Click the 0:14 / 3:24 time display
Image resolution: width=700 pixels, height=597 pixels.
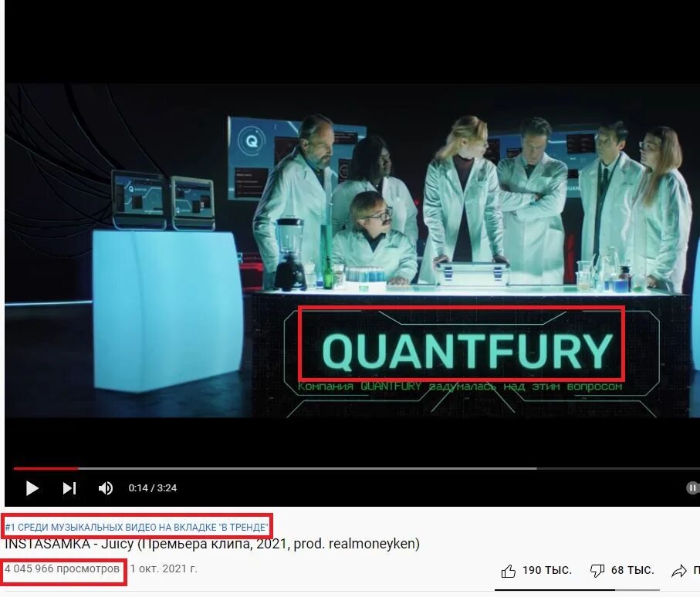click(x=153, y=488)
